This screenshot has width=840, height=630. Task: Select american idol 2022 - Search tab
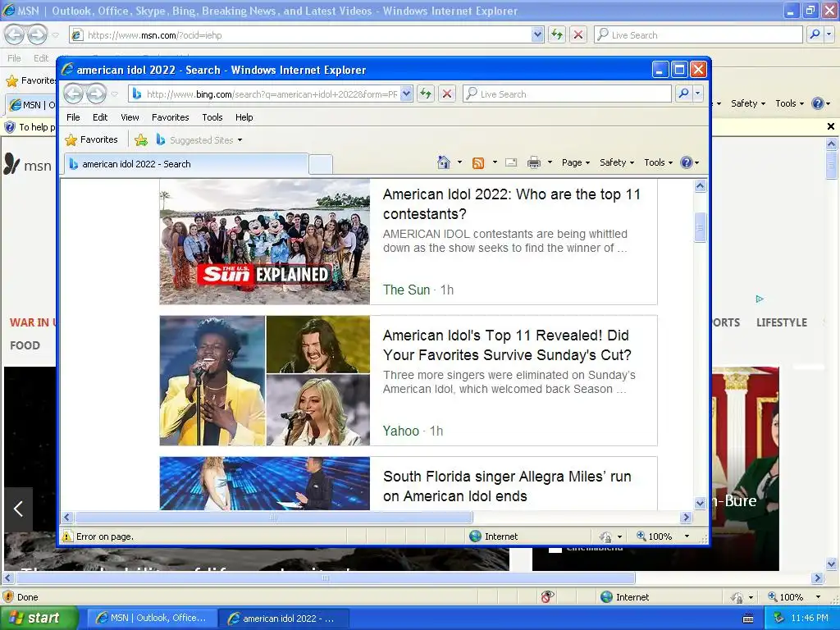186,164
